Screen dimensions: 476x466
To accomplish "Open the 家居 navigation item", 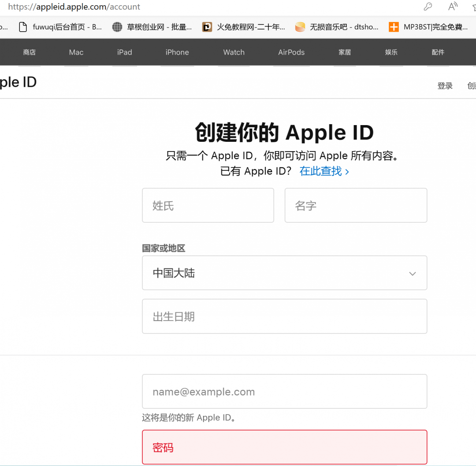I will coord(345,52).
